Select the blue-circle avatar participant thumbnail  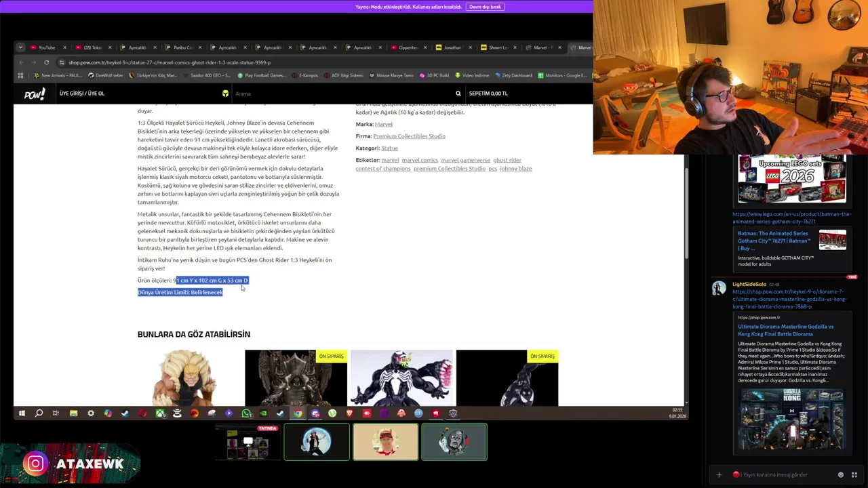(317, 442)
